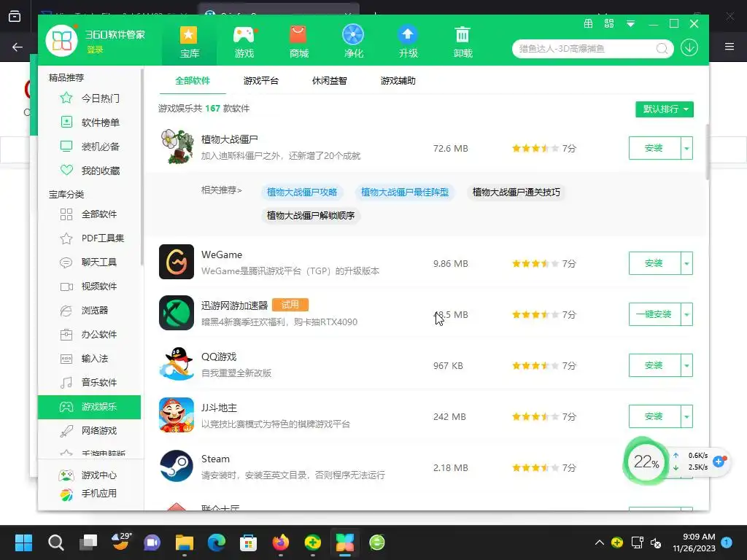Open the titlebar main menu triangle
747x560 pixels.
click(631, 24)
